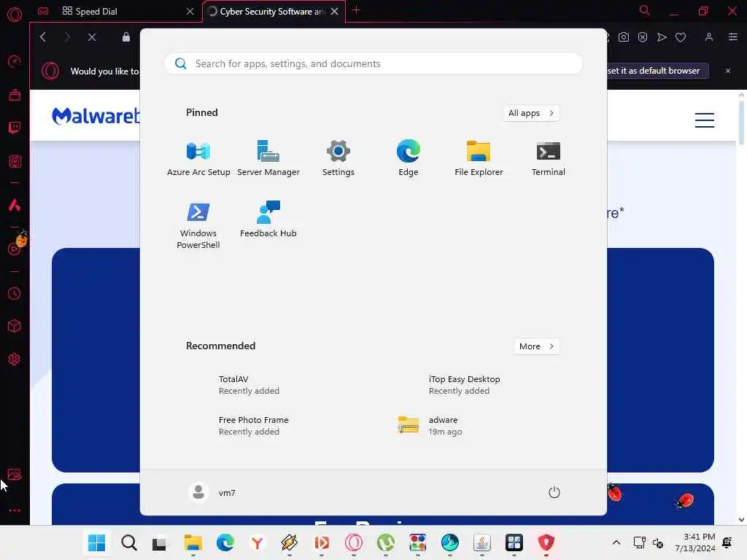Open Settings pinned app
747x560 pixels.
point(338,159)
